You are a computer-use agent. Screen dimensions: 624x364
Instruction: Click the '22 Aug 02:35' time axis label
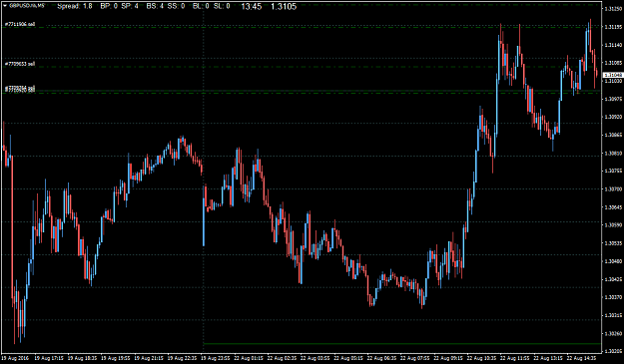282,358
